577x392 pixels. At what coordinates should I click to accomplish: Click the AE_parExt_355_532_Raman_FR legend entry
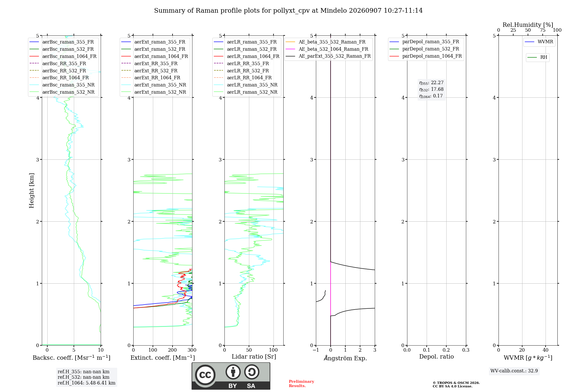coord(328,56)
